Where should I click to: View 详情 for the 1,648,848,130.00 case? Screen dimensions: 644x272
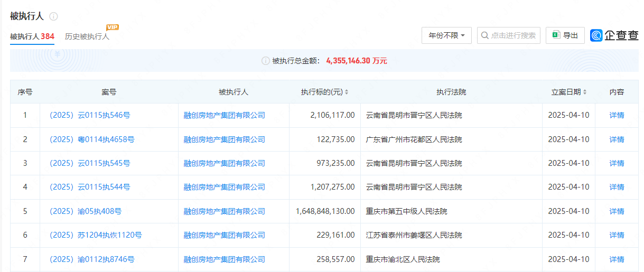coord(617,211)
